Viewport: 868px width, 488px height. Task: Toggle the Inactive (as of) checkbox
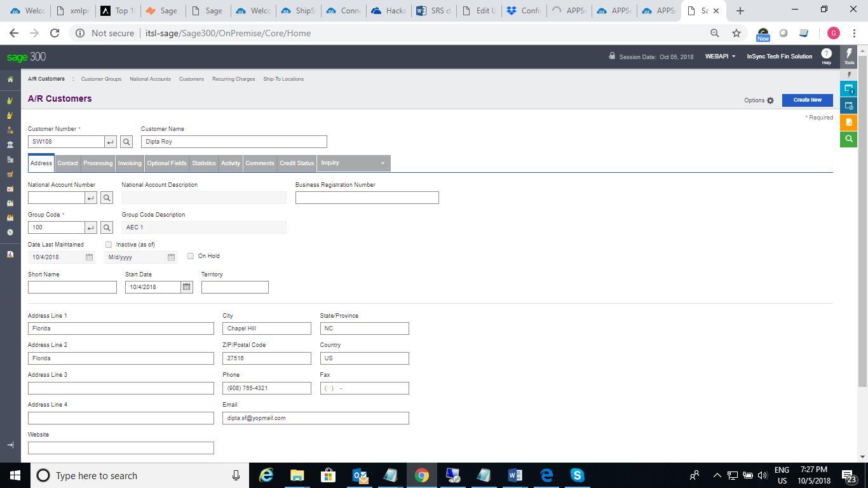point(109,245)
